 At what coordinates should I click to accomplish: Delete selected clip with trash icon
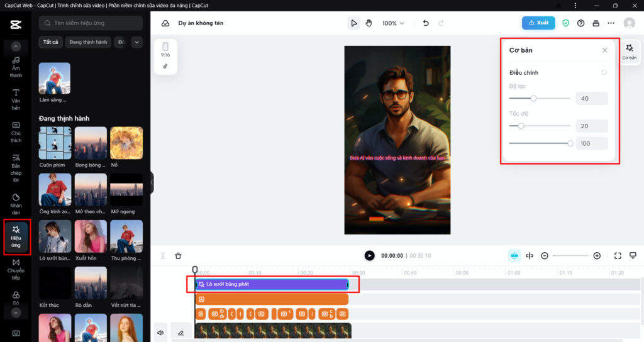click(x=179, y=256)
